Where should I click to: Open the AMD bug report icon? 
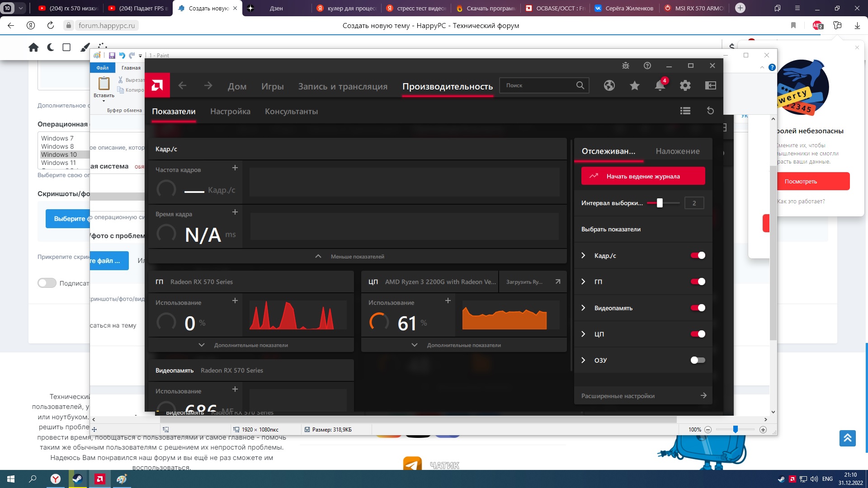tap(626, 66)
